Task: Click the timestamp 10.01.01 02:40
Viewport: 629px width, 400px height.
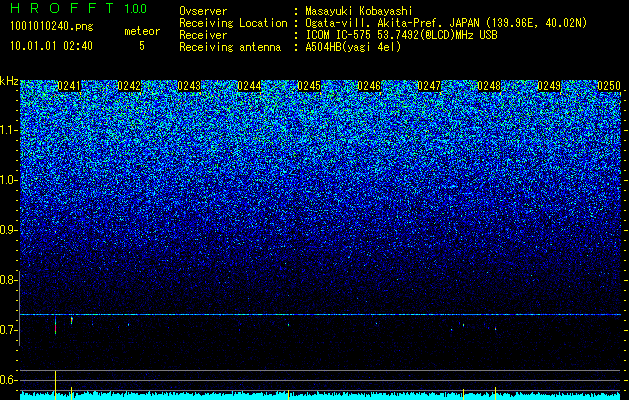Action: pyautogui.click(x=51, y=46)
